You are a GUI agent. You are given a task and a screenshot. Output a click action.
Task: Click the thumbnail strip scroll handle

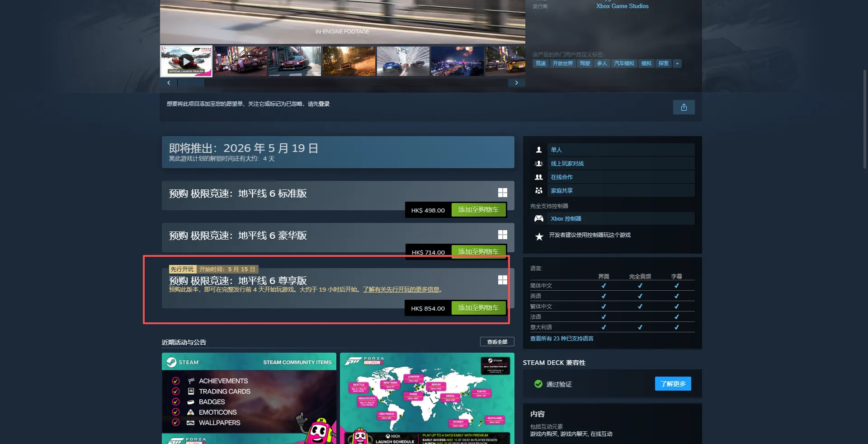192,83
